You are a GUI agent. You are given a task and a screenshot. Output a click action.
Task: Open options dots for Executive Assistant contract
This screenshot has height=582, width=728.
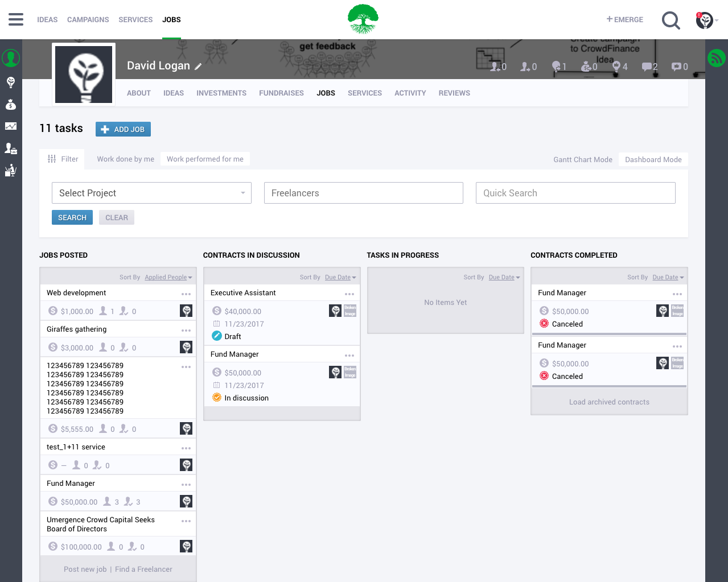pos(349,294)
